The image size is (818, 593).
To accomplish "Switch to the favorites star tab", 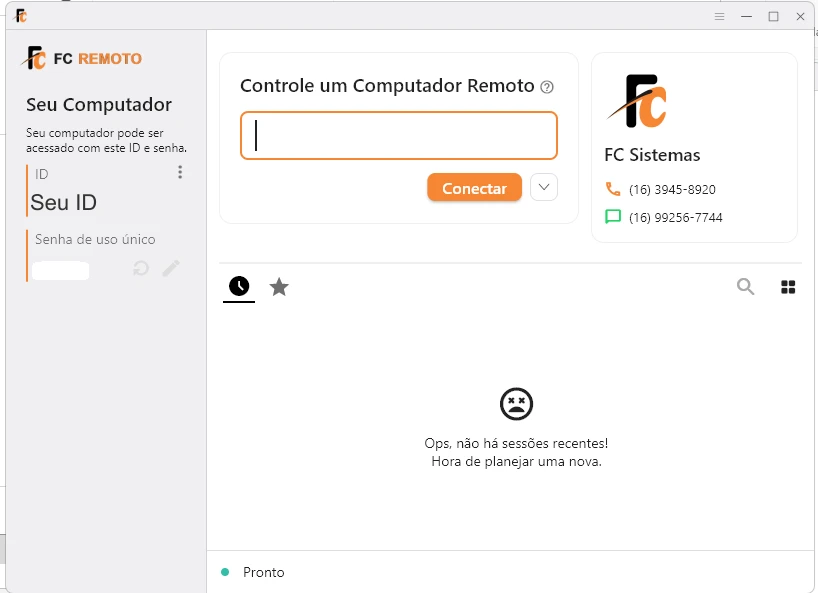I will (279, 287).
